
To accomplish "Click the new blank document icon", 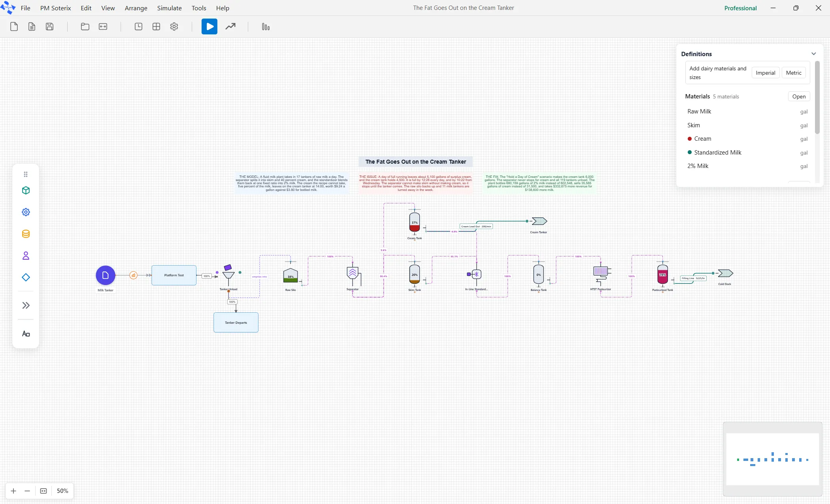I will [x=14, y=26].
